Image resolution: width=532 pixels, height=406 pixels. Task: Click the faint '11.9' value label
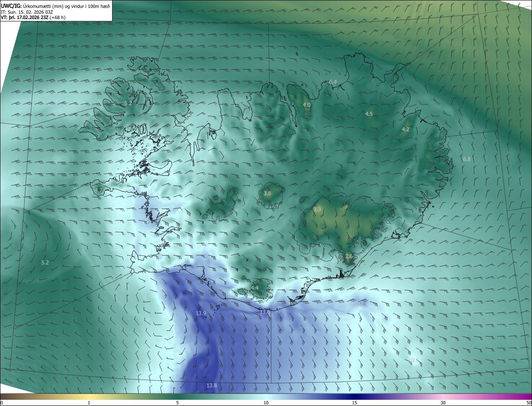363,304
